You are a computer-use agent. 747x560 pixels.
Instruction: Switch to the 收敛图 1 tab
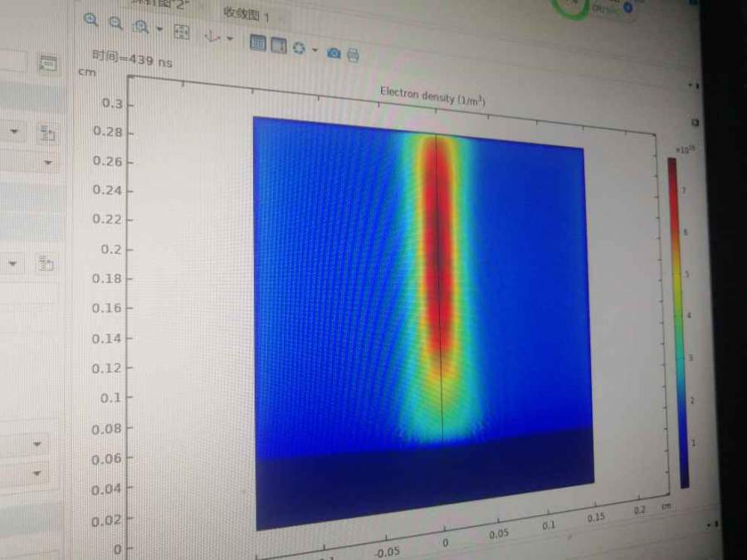point(247,15)
